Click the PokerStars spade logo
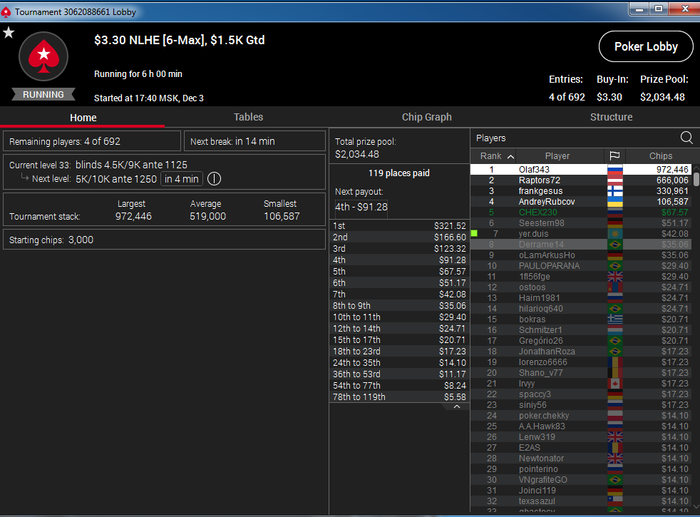The height and width of the screenshot is (517, 700). (x=43, y=56)
